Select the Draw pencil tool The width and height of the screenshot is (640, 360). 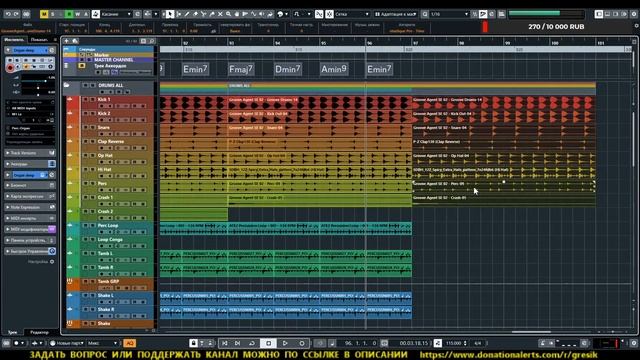click(187, 14)
